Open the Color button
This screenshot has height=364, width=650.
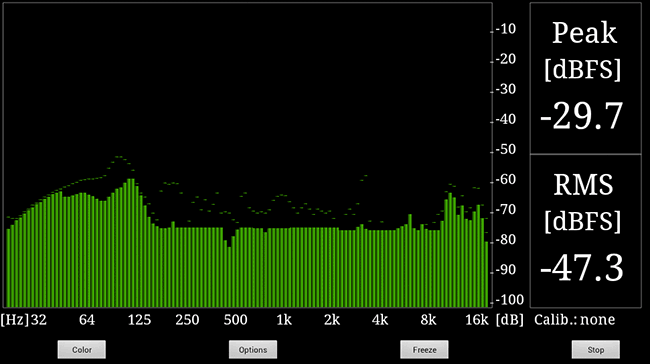click(82, 349)
